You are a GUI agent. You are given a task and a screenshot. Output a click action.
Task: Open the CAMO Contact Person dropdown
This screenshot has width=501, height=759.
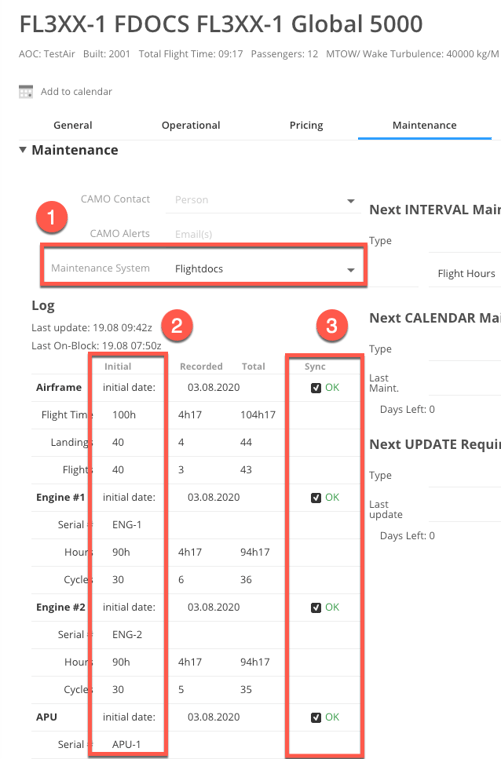point(261,200)
